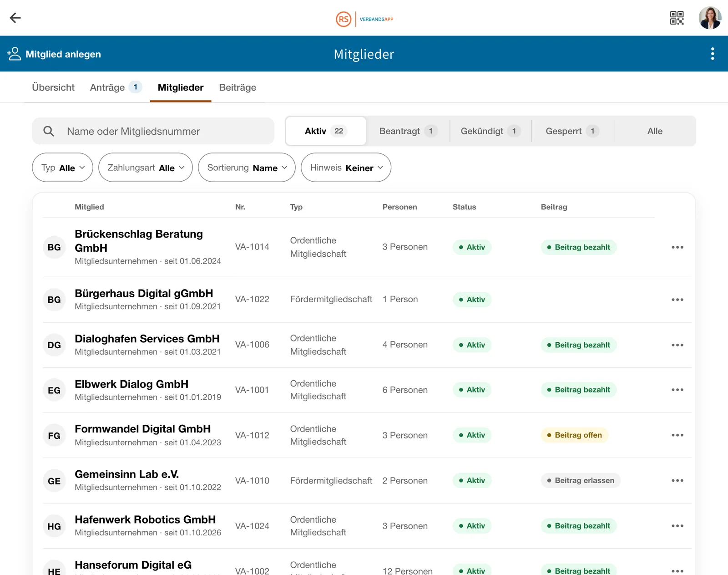Open row actions for Formwandel Digital GmbH

[677, 435]
